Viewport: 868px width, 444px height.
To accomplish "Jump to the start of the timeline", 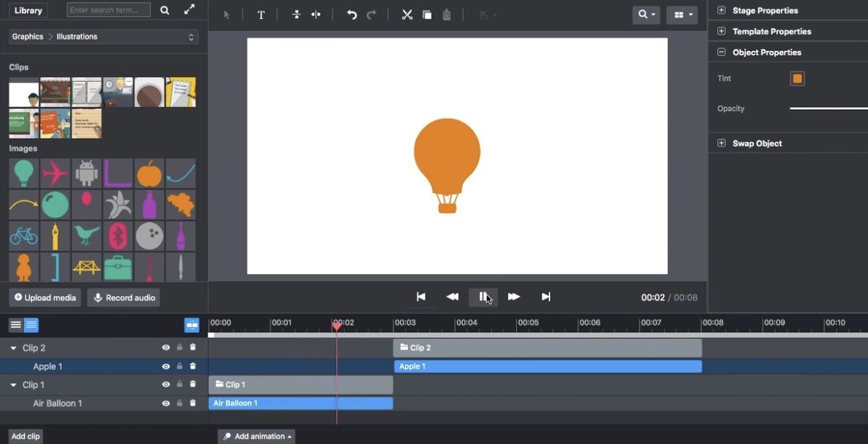I will click(x=421, y=297).
